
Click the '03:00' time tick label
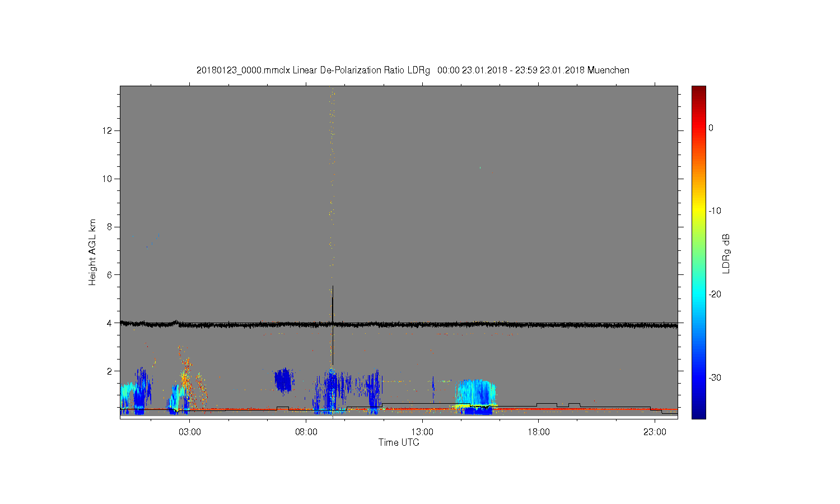tap(190, 432)
